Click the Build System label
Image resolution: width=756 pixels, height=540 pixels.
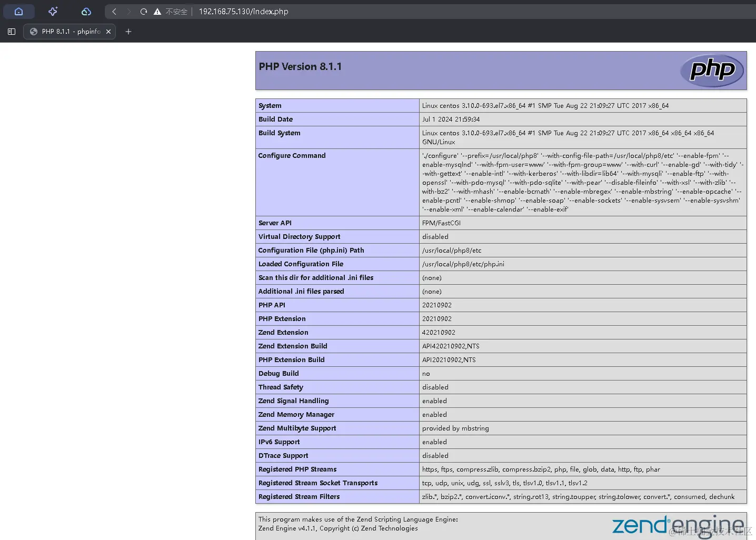pyautogui.click(x=280, y=133)
